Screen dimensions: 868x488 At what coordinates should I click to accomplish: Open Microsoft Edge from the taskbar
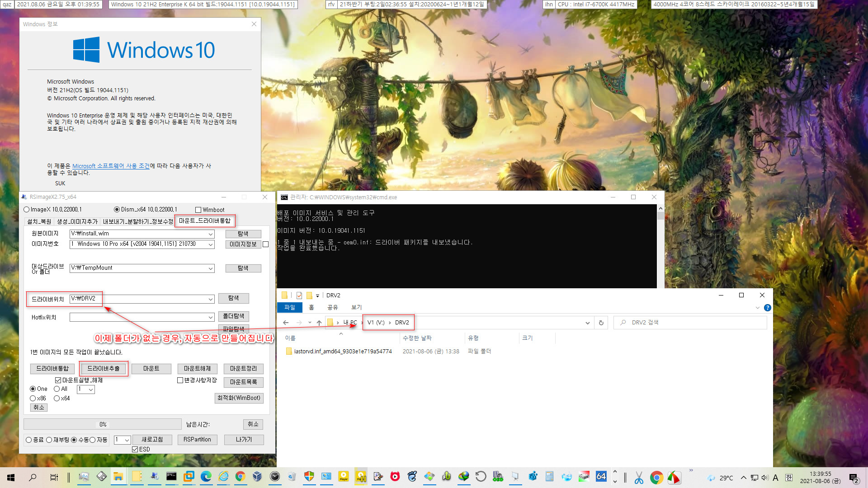tap(206, 477)
